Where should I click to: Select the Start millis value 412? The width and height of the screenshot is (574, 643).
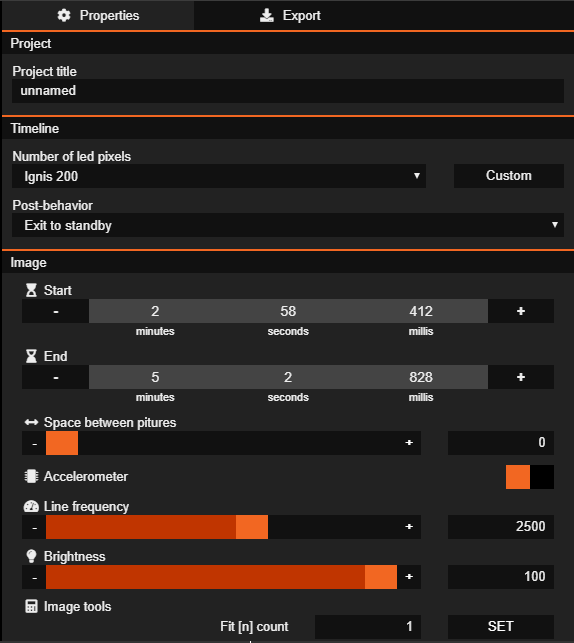point(421,311)
